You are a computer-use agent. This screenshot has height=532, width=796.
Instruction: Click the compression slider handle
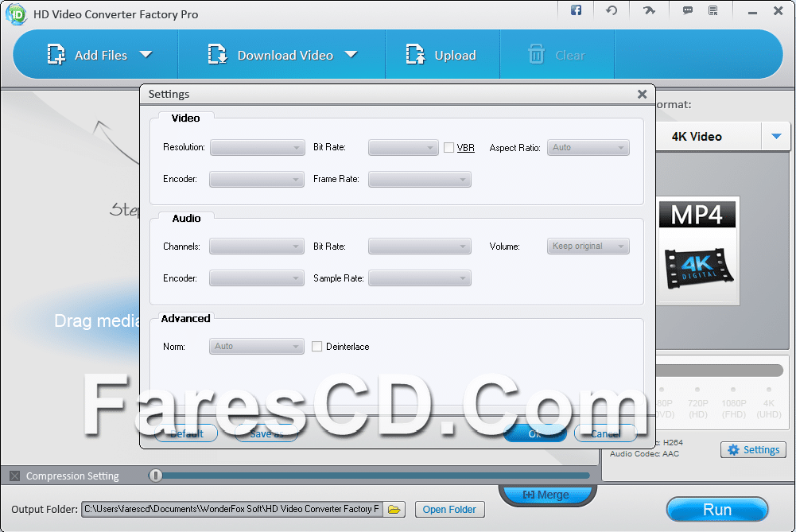coord(155,476)
